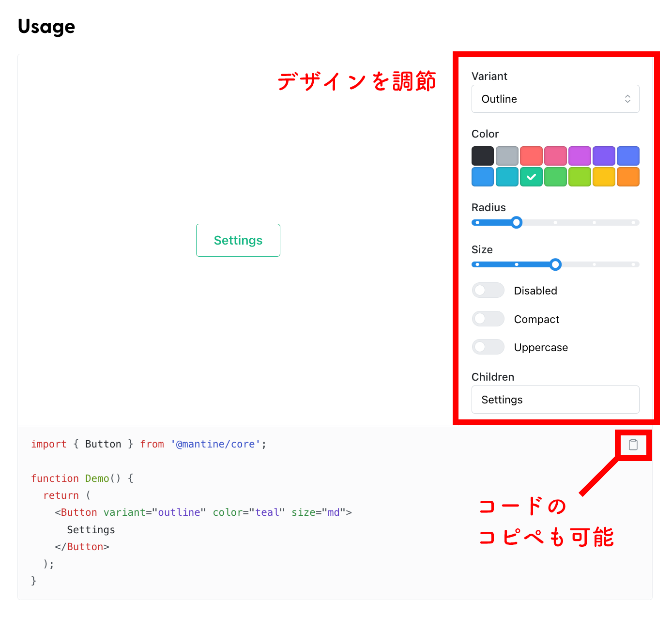The height and width of the screenshot is (617, 672).
Task: Pick the red color swatch
Action: point(531,155)
